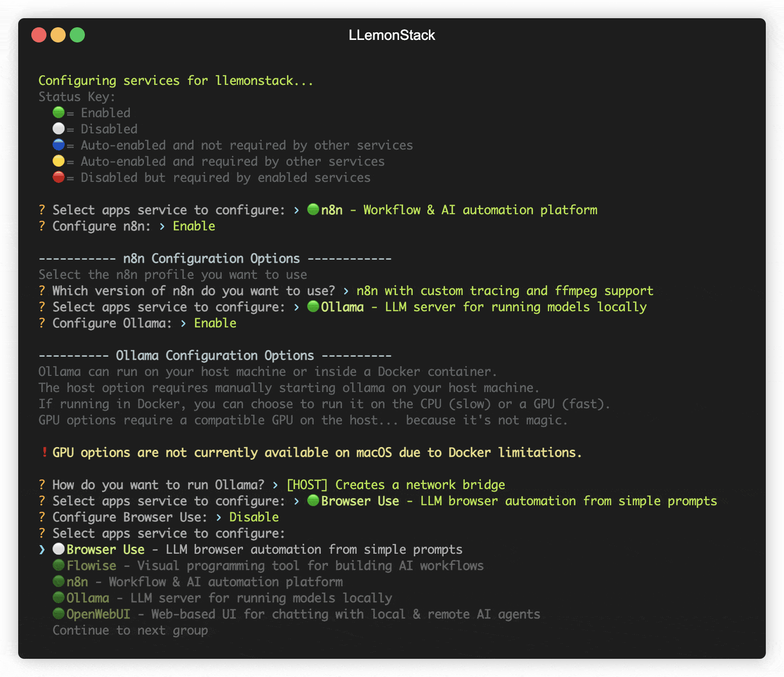Click 'Auto-enabled and required by other services'
The image size is (784, 677).
pos(233,161)
